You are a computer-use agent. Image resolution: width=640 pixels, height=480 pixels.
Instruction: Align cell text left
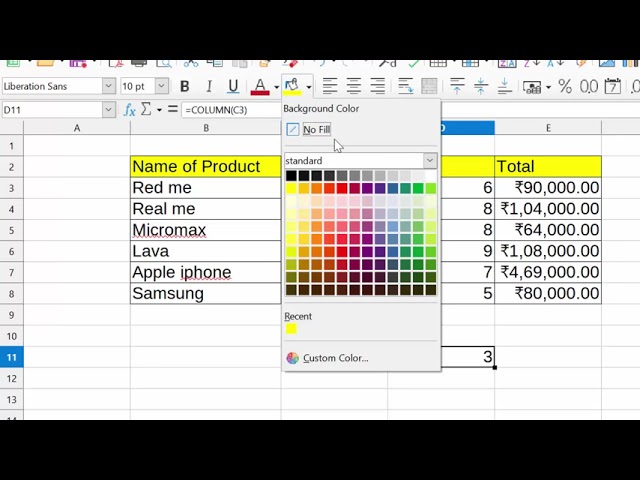pos(330,87)
